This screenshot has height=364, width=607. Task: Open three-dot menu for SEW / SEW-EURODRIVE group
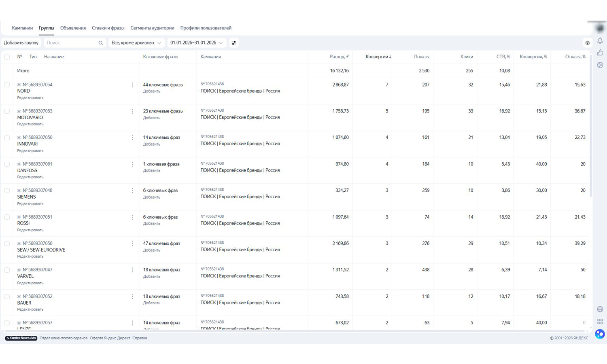click(x=132, y=244)
